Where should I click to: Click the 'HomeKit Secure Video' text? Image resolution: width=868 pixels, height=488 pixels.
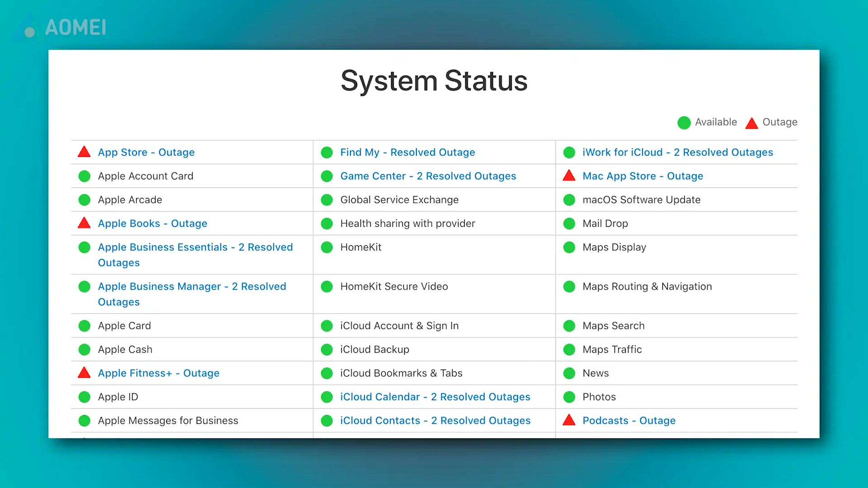coord(394,286)
